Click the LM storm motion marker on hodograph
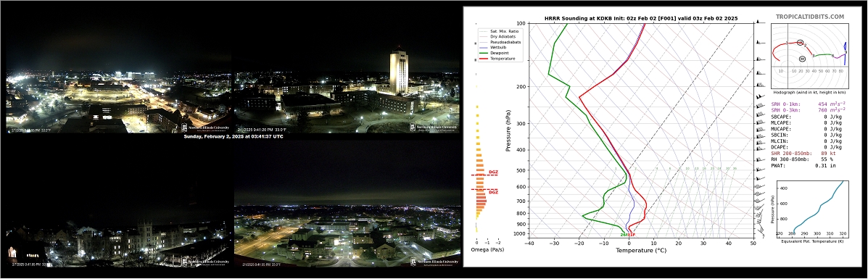The image size is (868, 279). (x=802, y=59)
